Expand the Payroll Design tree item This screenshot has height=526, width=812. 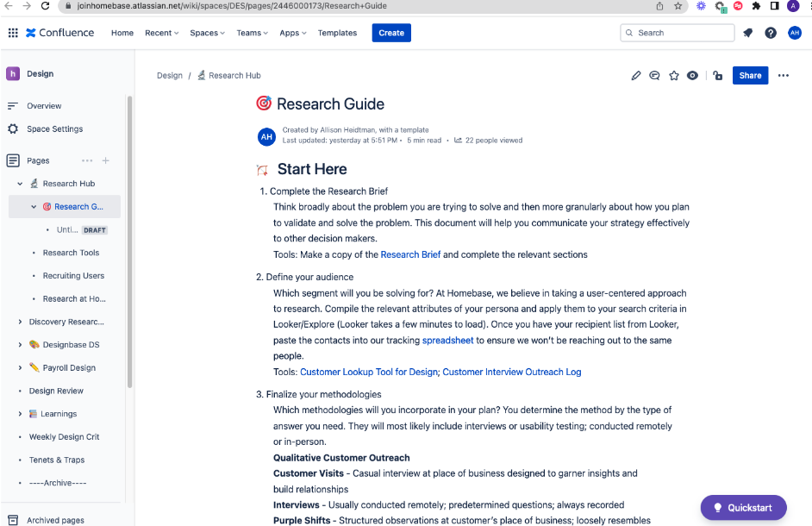point(20,368)
